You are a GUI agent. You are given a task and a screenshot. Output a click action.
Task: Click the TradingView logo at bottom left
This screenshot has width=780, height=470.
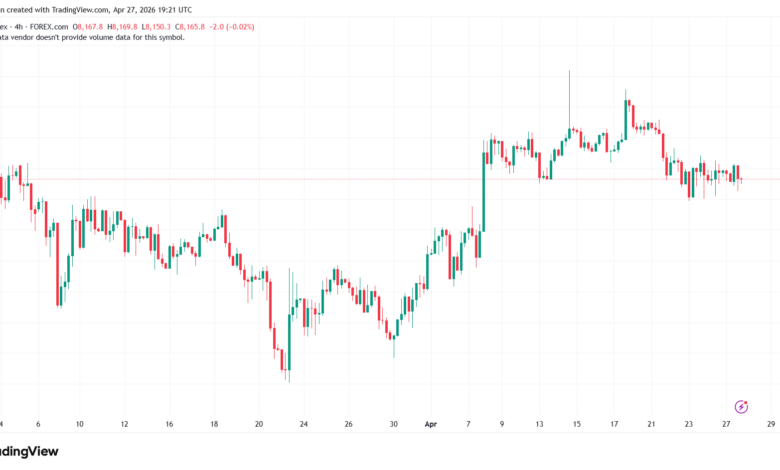(29, 451)
